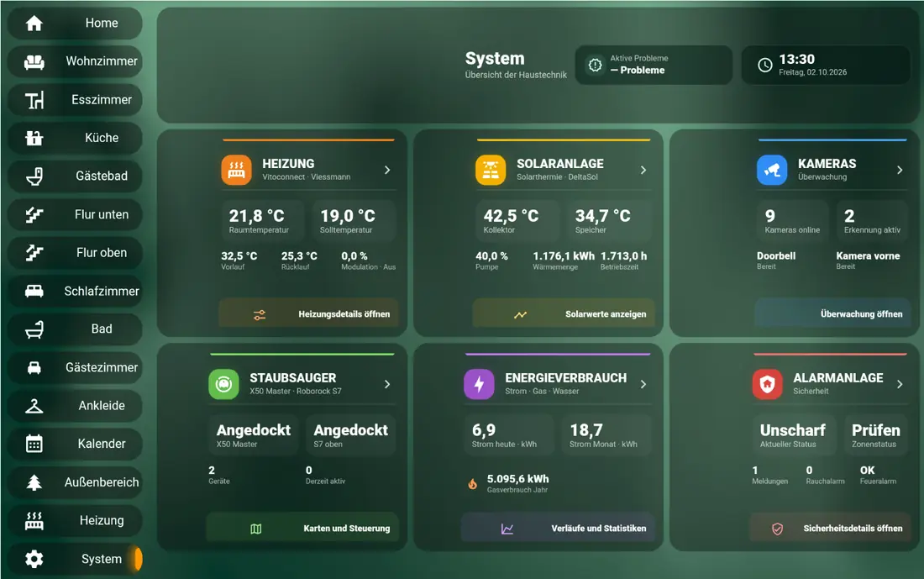Click Solarwerte anzeigen button
Viewport: 924px width, 579px height.
point(564,313)
